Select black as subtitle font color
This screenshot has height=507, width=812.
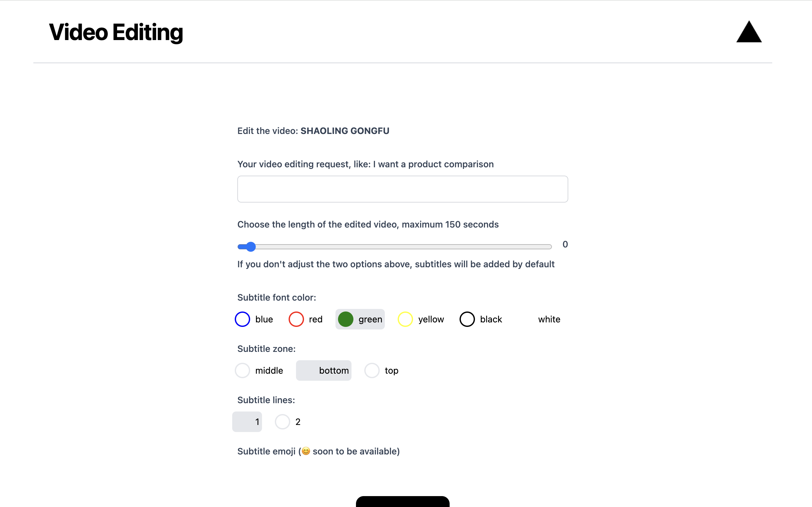point(467,319)
